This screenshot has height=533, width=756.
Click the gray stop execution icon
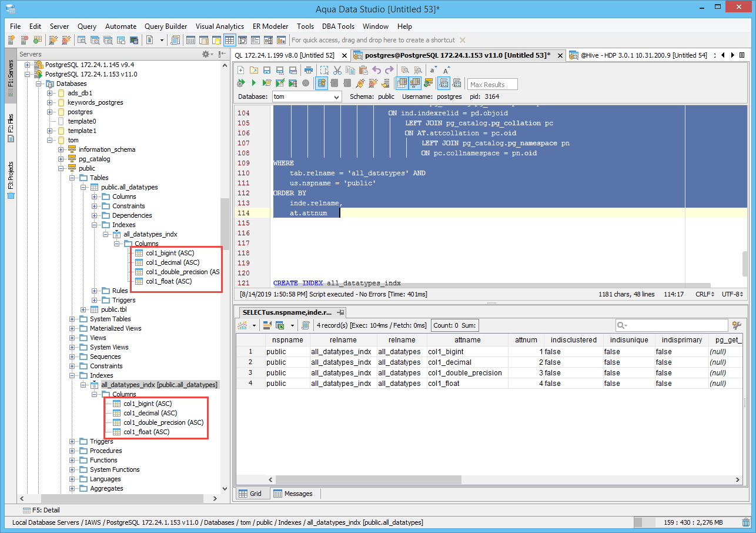pyautogui.click(x=306, y=83)
